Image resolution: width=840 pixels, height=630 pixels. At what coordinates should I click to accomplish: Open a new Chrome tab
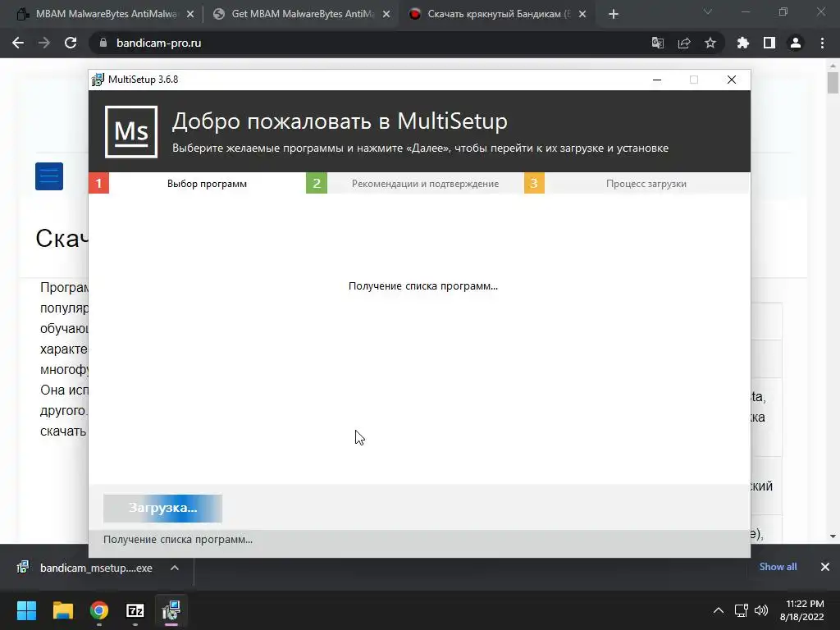coord(614,15)
